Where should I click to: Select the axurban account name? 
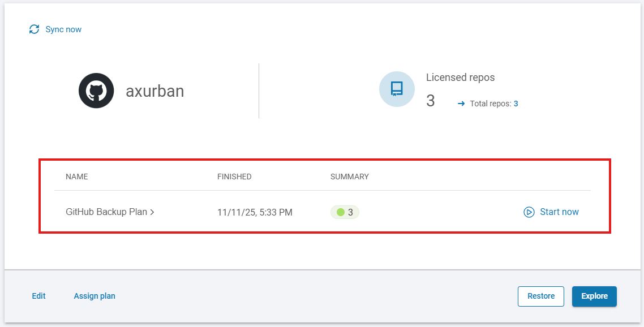click(154, 91)
